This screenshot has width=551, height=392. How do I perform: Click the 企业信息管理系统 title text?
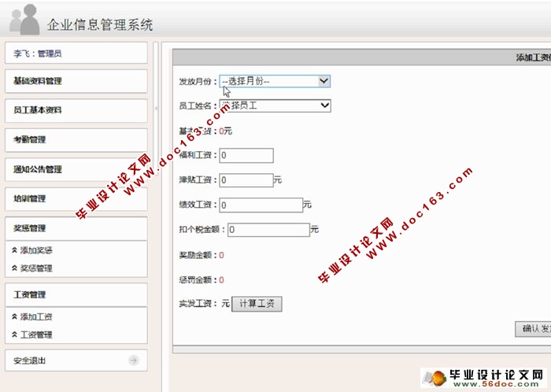[x=100, y=24]
